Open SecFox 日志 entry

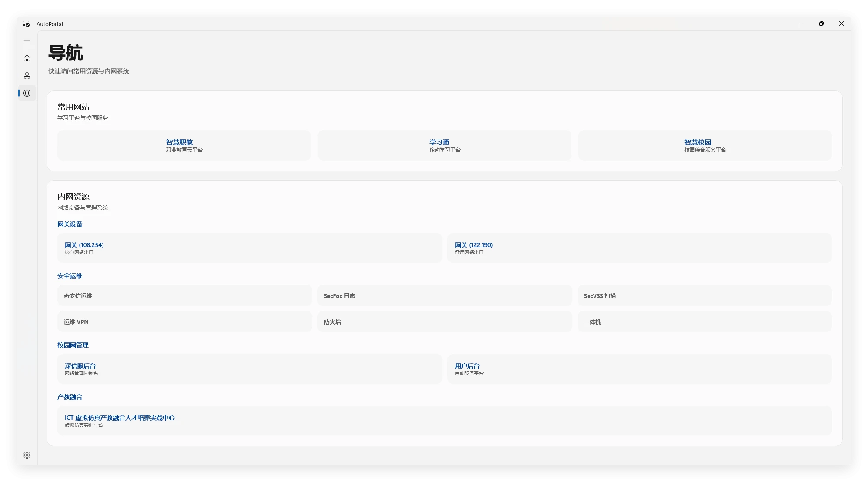coord(444,296)
